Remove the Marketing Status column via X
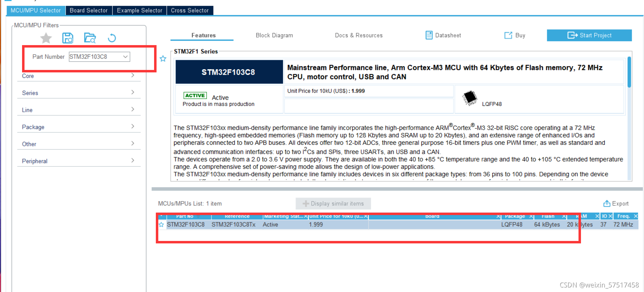 pyautogui.click(x=305, y=216)
